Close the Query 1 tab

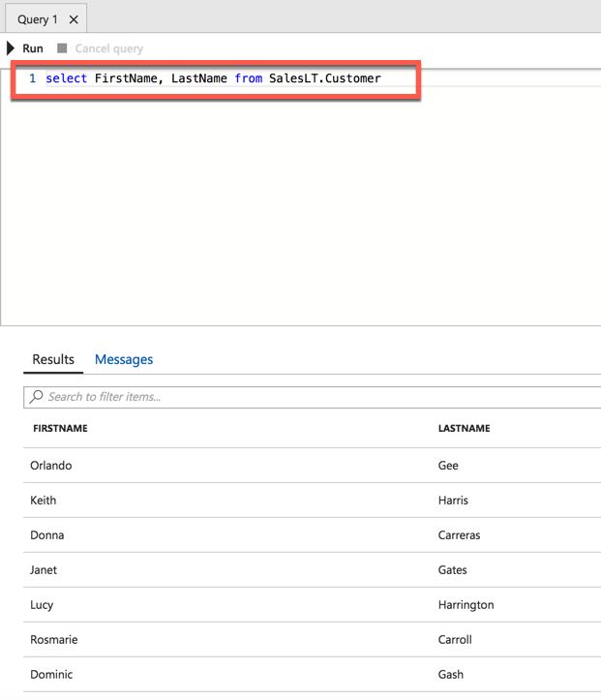point(74,19)
